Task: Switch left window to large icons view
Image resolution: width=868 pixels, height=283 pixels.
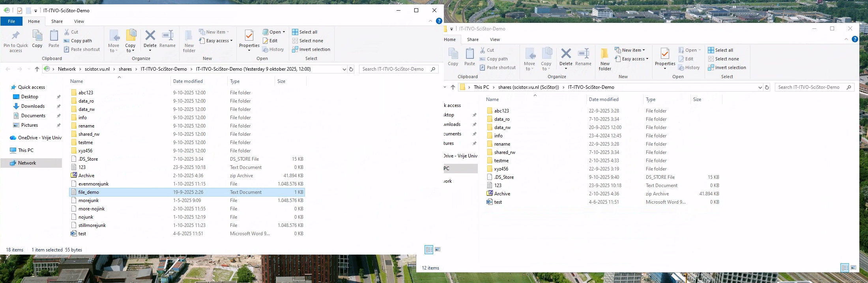Action: click(x=438, y=249)
